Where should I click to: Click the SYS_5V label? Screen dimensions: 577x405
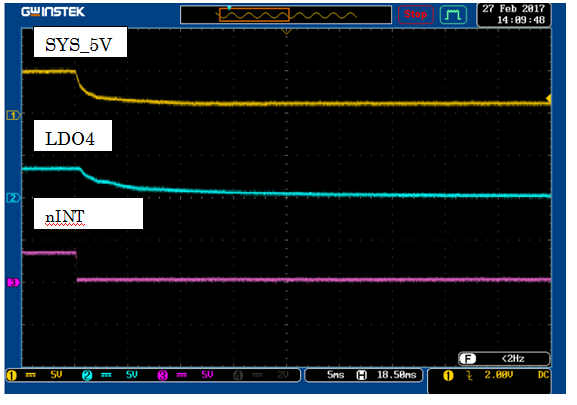tap(78, 45)
